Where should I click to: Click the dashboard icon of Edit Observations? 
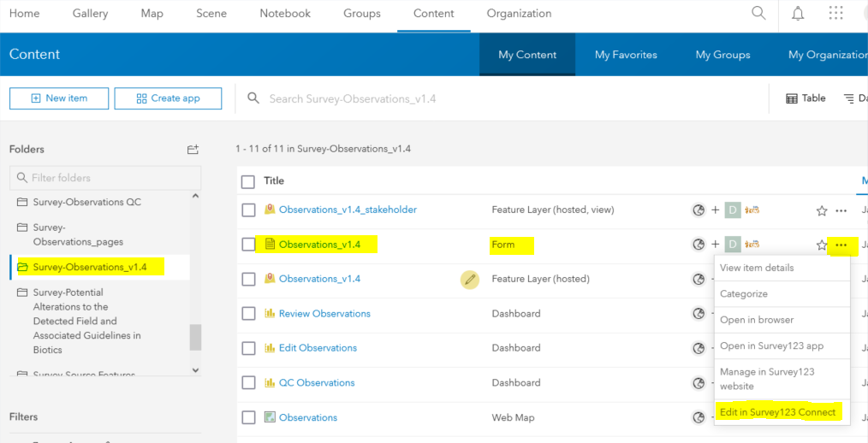[270, 348]
